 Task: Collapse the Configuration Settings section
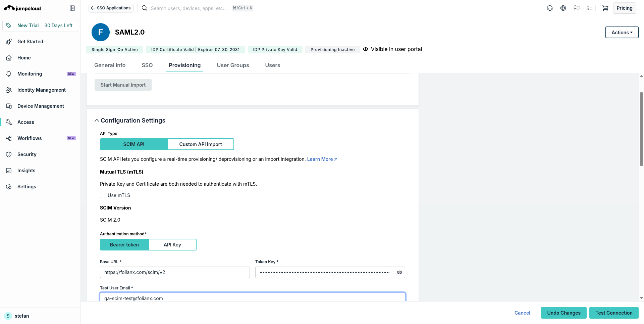(x=97, y=121)
